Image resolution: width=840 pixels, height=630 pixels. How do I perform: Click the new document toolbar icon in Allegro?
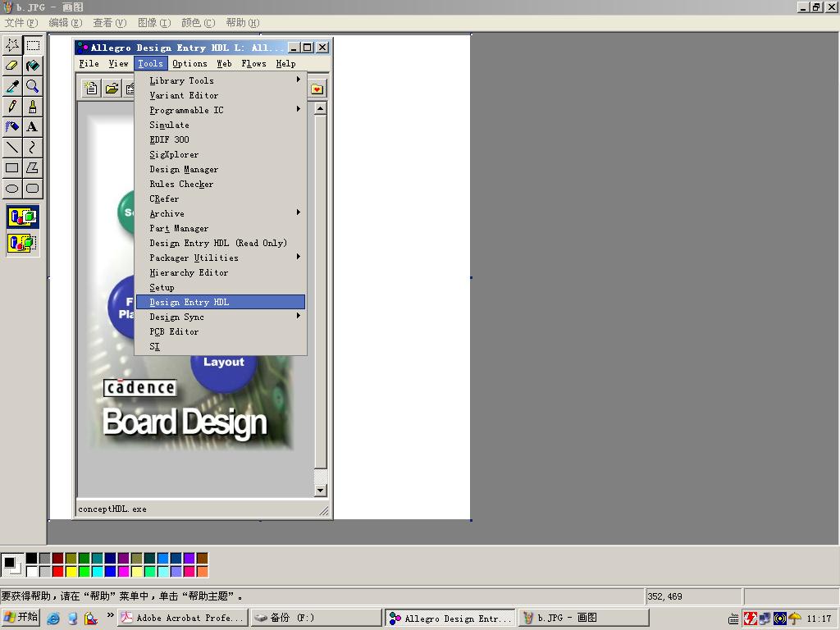[x=92, y=89]
